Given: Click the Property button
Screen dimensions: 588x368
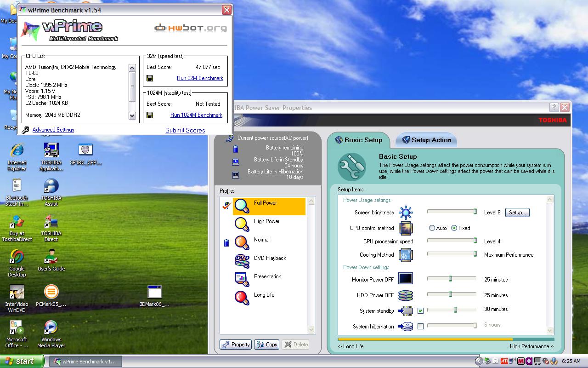Looking at the screenshot, I should pos(236,345).
